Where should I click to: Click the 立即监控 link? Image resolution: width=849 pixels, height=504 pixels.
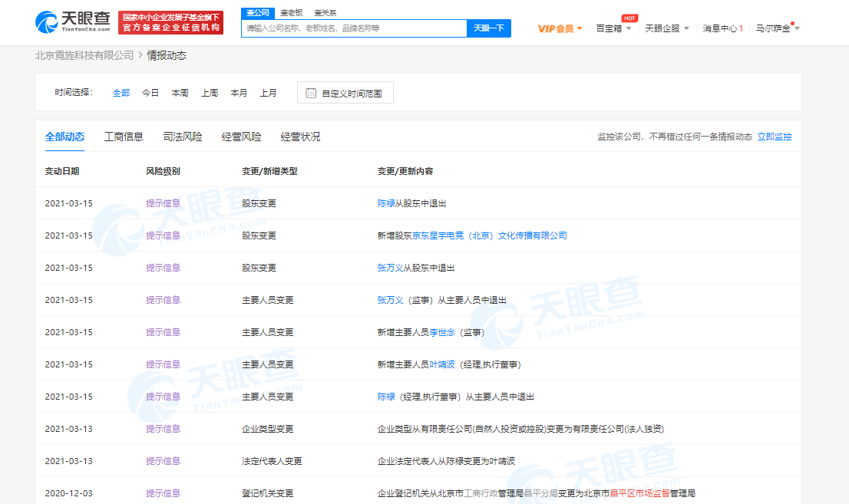(775, 137)
